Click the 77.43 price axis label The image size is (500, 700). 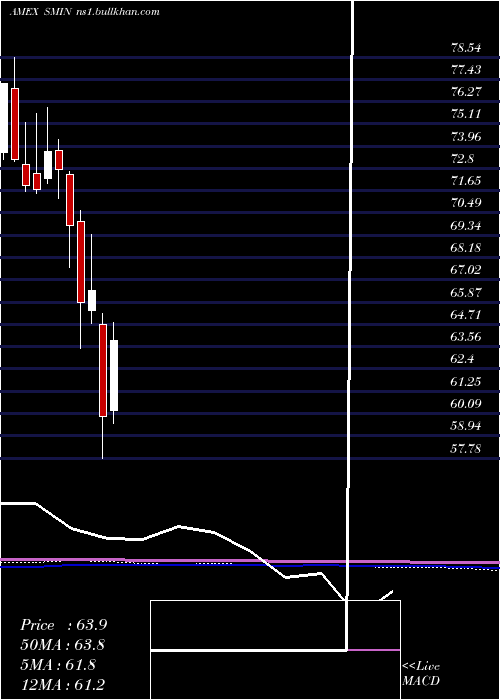(x=466, y=70)
